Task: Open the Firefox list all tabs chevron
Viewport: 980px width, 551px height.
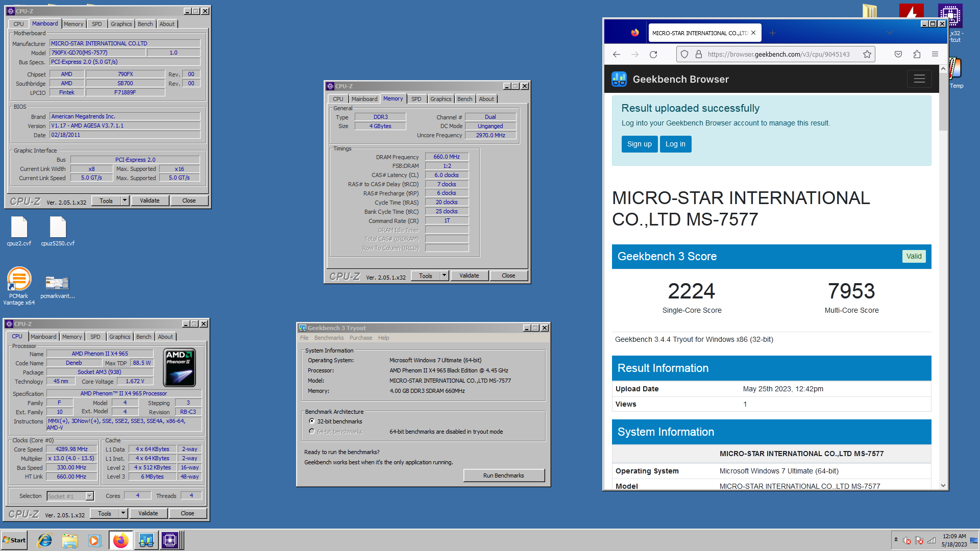Action: click(890, 33)
